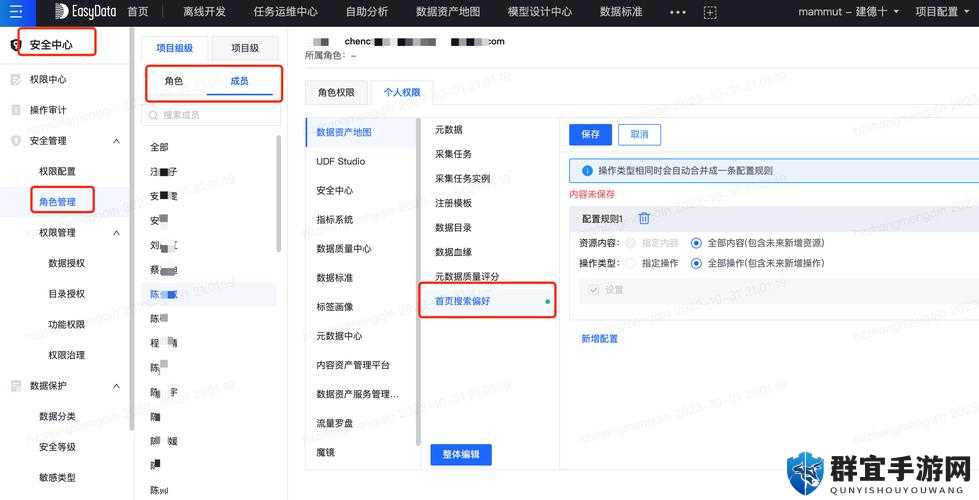Select 元数据 permission item
This screenshot has width=979, height=500.
pyautogui.click(x=449, y=130)
